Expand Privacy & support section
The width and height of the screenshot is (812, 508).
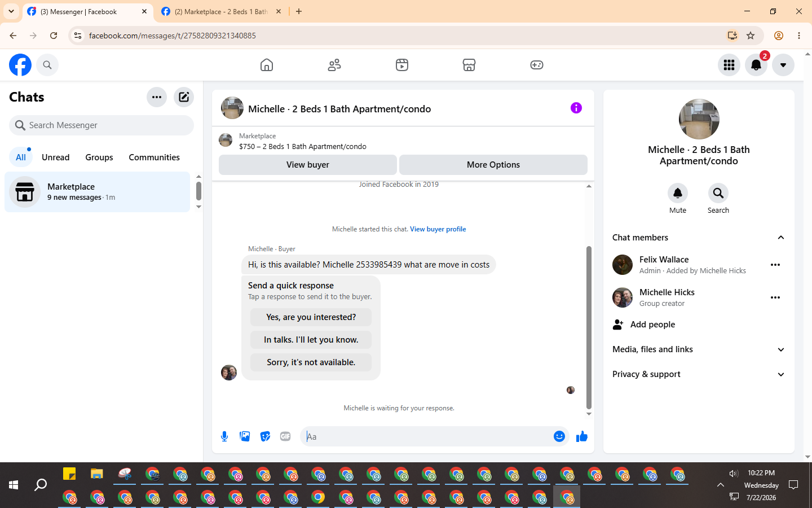pos(699,374)
